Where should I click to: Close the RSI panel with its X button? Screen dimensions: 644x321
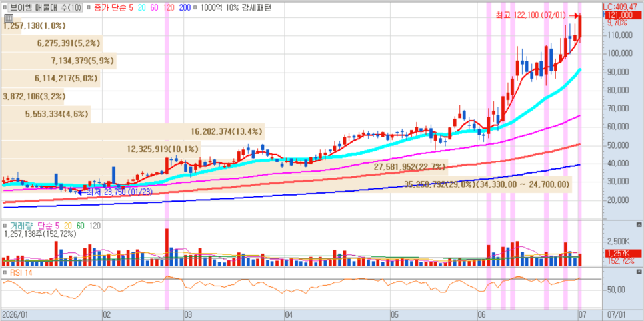[x=639, y=272]
